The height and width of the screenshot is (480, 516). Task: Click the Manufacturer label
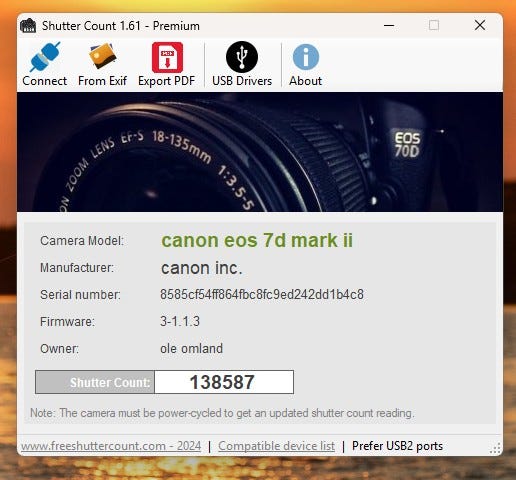[77, 268]
